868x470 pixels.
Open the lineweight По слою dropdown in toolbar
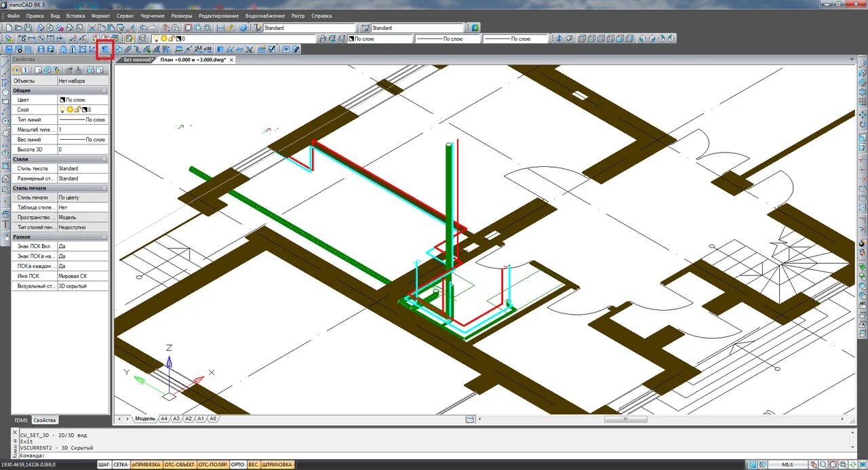515,39
